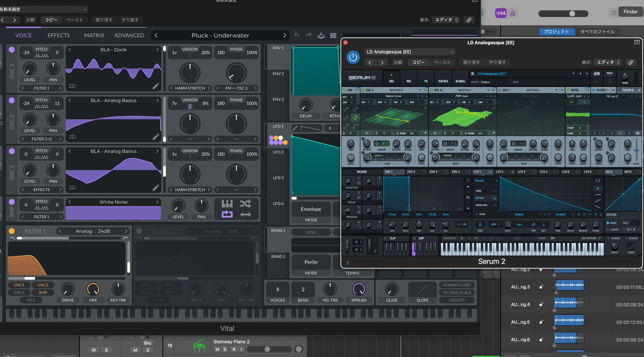
Task: Toggle the OSC 3 enable dot in Vital
Action: pyautogui.click(x=12, y=151)
